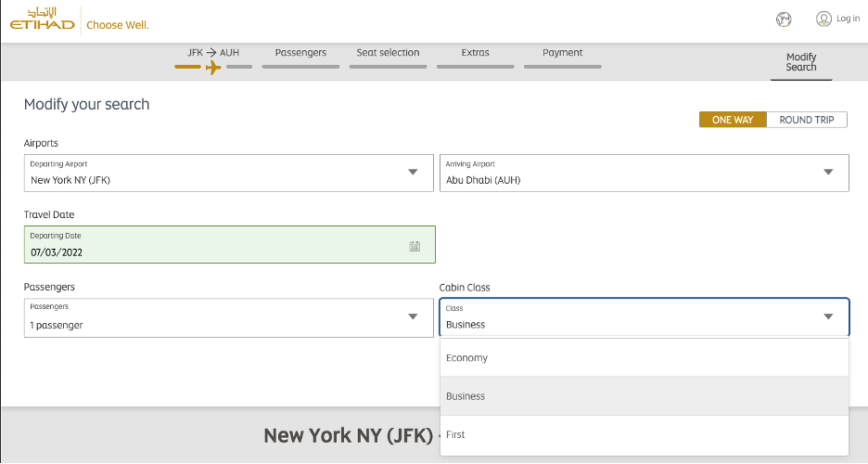Click the Choose Well. tagline
This screenshot has height=464, width=868.
[x=118, y=25]
